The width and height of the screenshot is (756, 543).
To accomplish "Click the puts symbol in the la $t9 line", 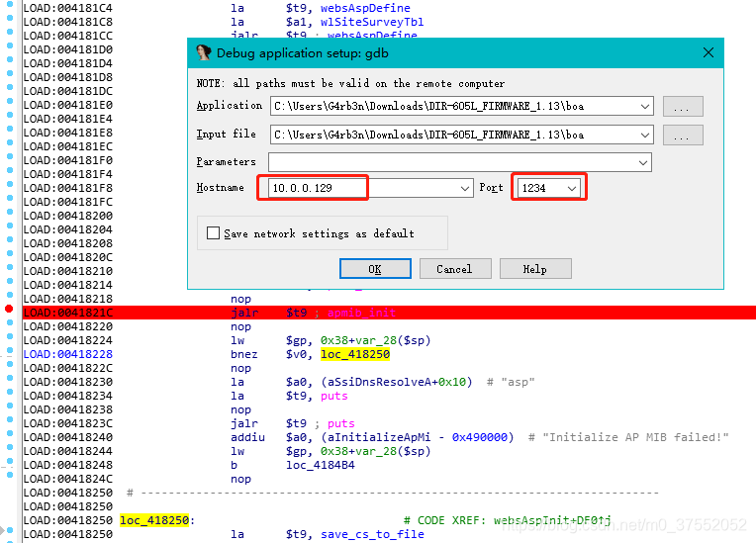I will coord(334,396).
